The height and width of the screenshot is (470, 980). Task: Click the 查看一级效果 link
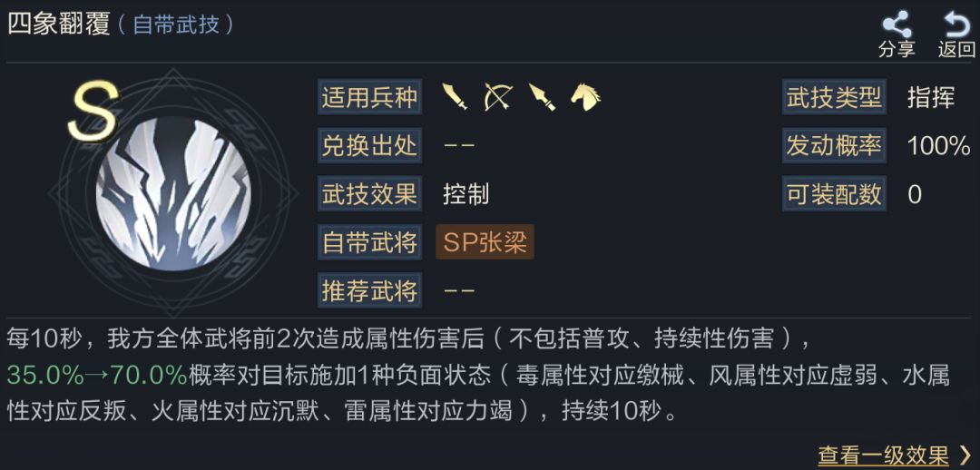pos(883,455)
